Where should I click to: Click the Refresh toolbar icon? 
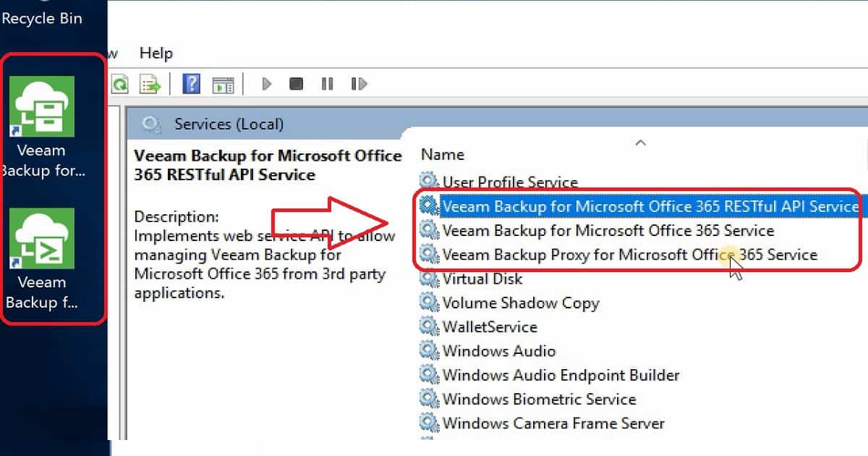(x=119, y=84)
